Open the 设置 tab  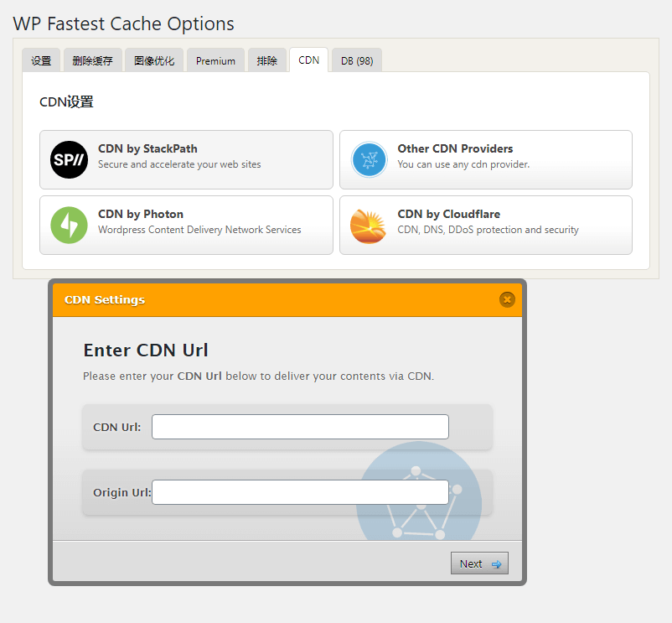[x=41, y=60]
